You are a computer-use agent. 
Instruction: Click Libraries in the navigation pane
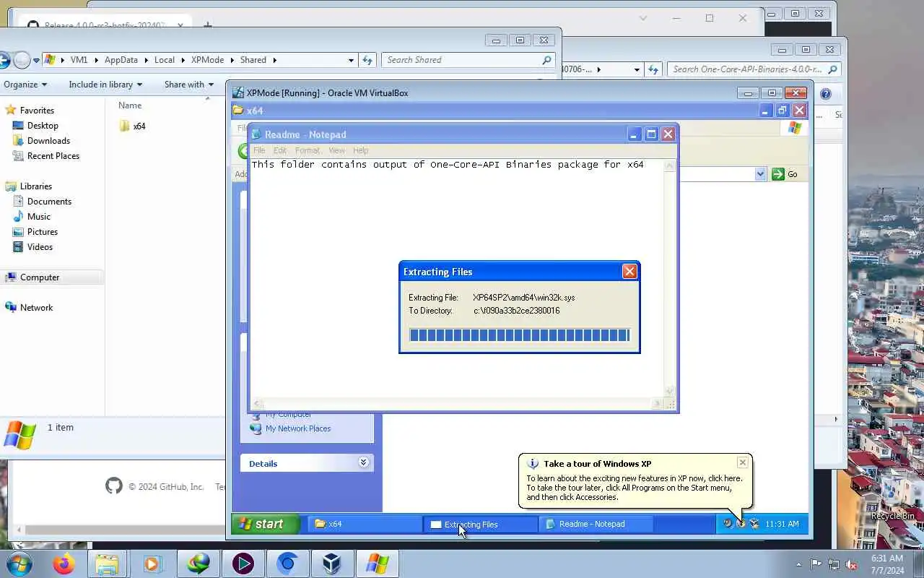point(36,186)
